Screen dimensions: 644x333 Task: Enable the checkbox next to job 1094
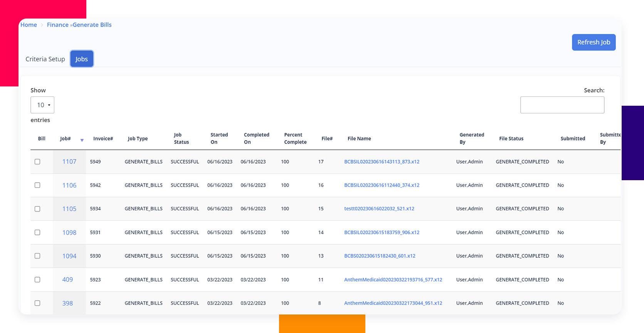click(x=37, y=256)
